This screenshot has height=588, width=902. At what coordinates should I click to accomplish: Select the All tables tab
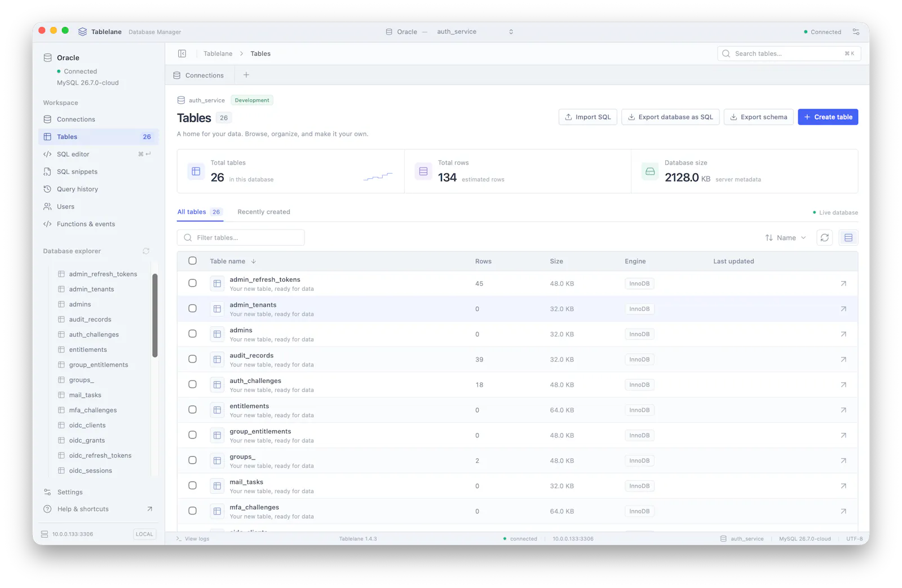(x=200, y=212)
